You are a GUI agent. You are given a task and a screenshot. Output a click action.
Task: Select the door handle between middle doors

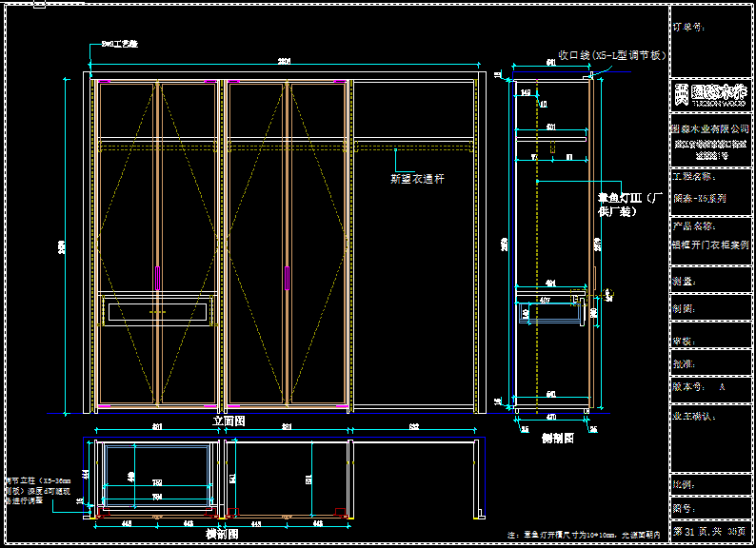[286, 276]
